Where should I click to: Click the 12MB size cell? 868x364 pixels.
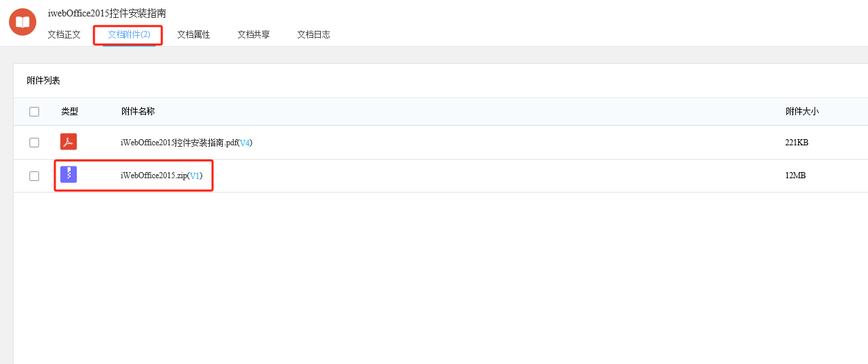(795, 175)
